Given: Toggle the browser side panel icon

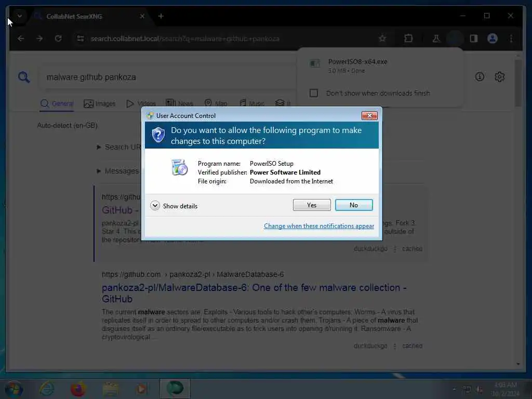Looking at the screenshot, I should pos(474,38).
